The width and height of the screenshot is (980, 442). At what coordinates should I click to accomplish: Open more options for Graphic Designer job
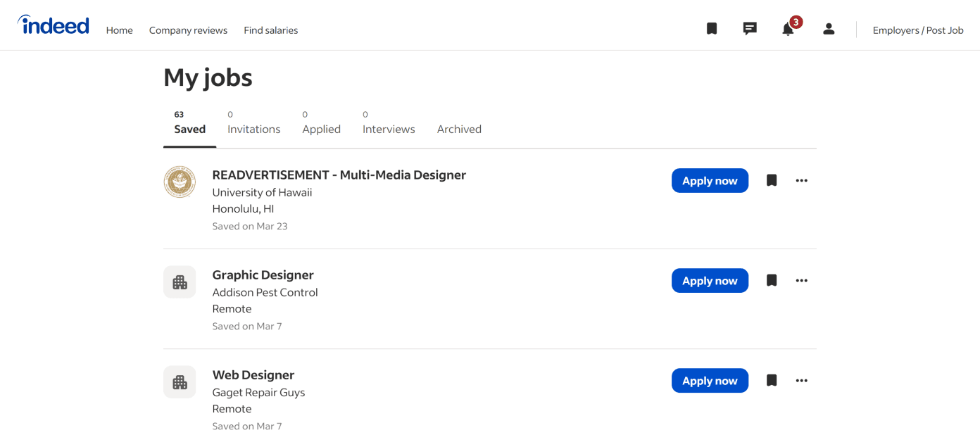(x=801, y=280)
